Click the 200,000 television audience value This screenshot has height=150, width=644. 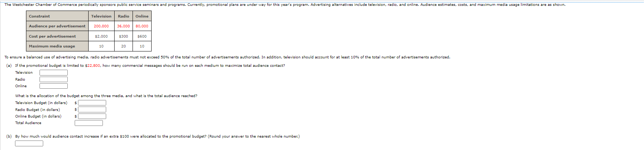pos(101,26)
